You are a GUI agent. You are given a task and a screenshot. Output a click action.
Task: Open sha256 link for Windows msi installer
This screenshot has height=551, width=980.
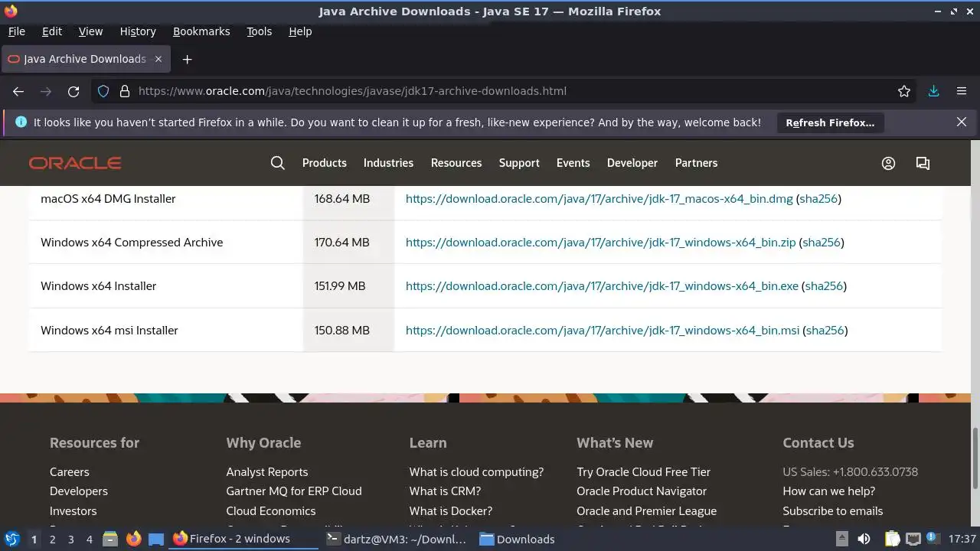pyautogui.click(x=825, y=331)
